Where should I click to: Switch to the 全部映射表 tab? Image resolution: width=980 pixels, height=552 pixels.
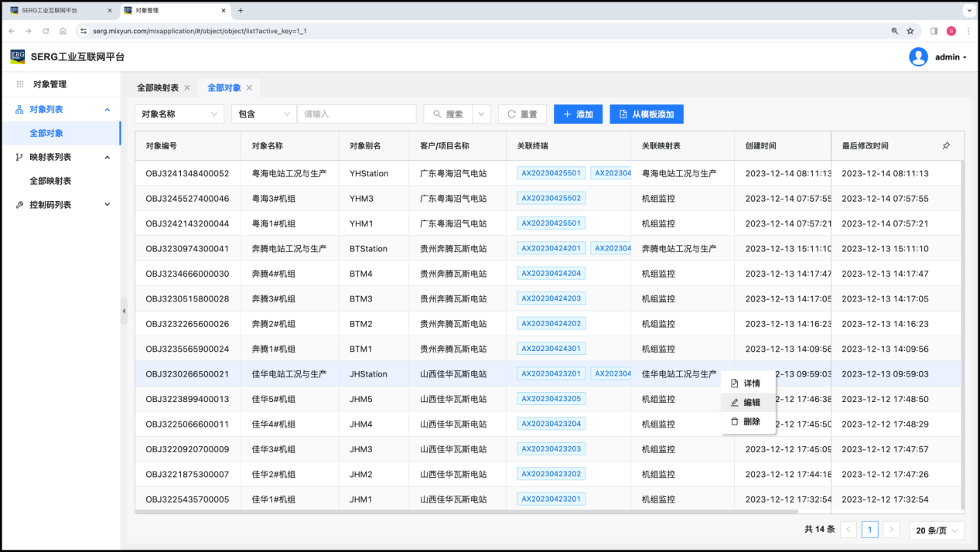(158, 88)
